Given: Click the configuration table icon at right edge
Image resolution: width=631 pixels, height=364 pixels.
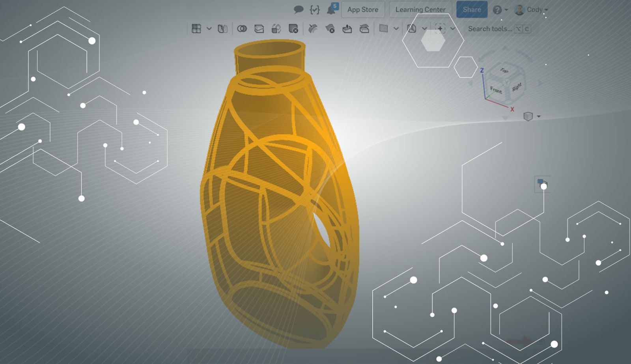Looking at the screenshot, I should (542, 183).
